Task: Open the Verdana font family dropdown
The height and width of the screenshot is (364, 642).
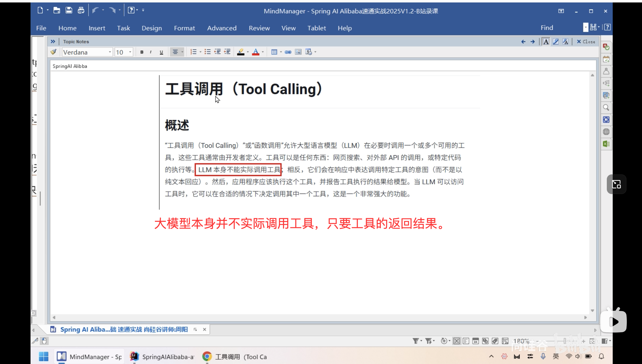Action: click(x=109, y=52)
